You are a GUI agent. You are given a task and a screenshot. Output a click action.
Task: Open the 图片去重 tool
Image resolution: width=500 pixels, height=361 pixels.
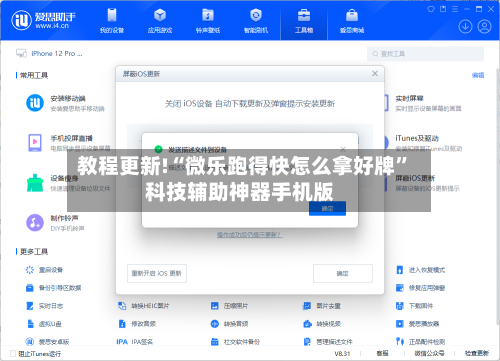tap(322, 306)
